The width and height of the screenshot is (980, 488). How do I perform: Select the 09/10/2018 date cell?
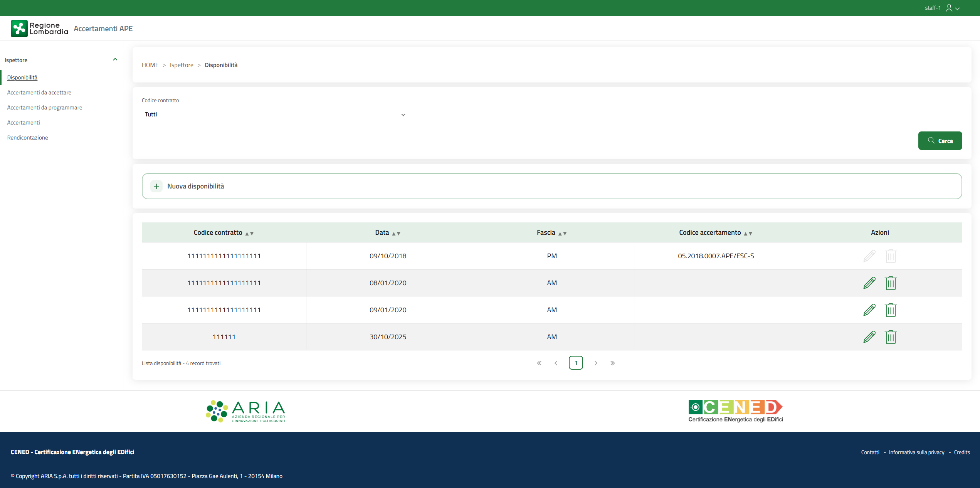(x=388, y=256)
